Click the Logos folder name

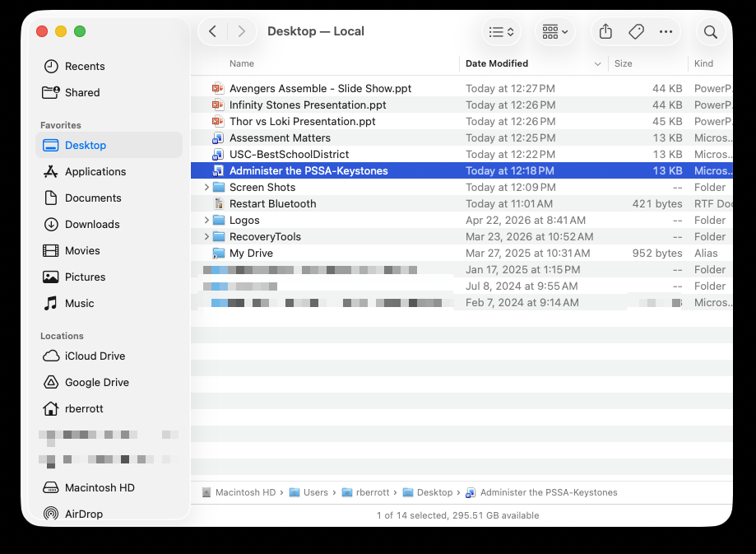coord(244,220)
